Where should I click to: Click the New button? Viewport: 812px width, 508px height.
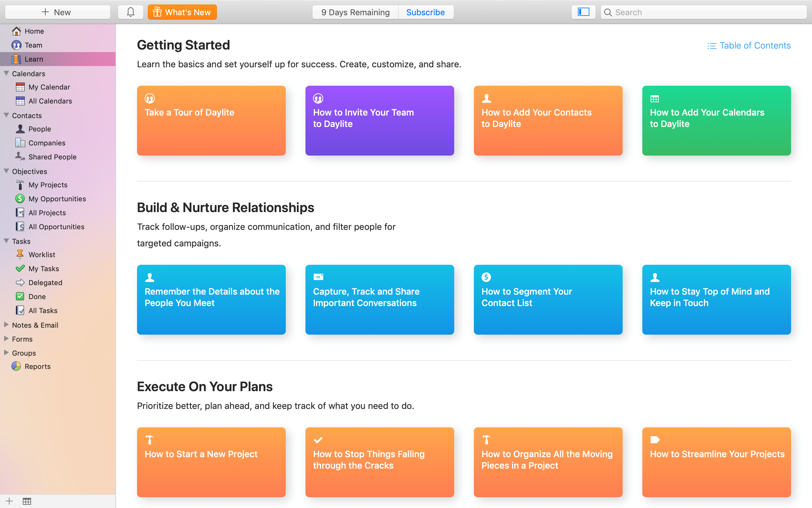(x=58, y=12)
